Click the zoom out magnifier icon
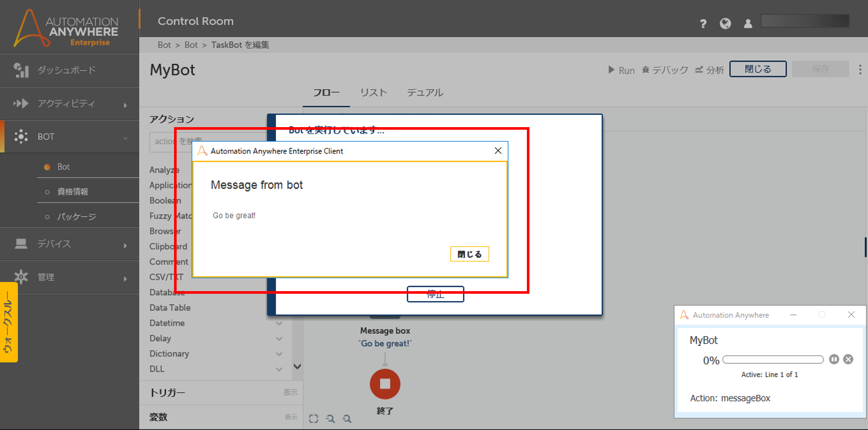The height and width of the screenshot is (430, 868). click(x=330, y=419)
